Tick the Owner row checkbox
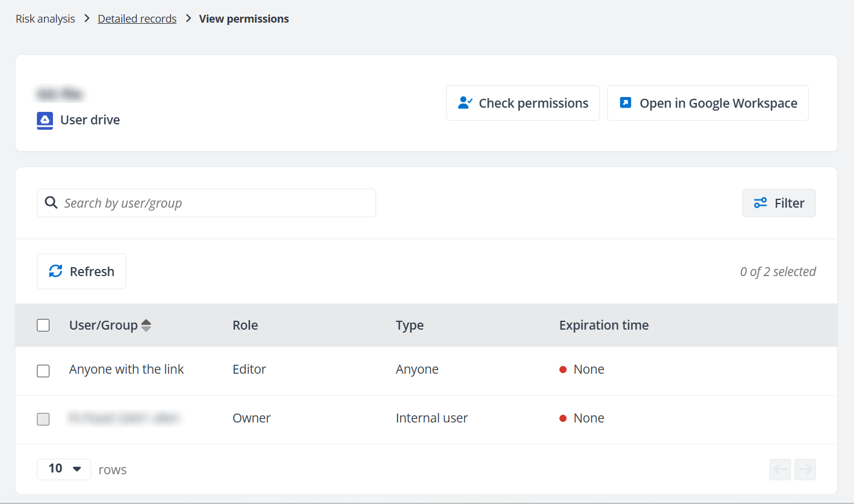Viewport: 854px width, 504px height. [43, 420]
